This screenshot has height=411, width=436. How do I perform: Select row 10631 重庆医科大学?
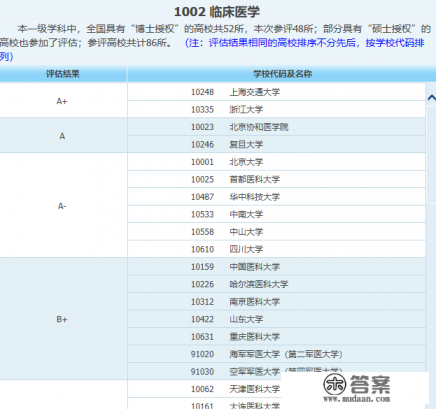pos(276,337)
